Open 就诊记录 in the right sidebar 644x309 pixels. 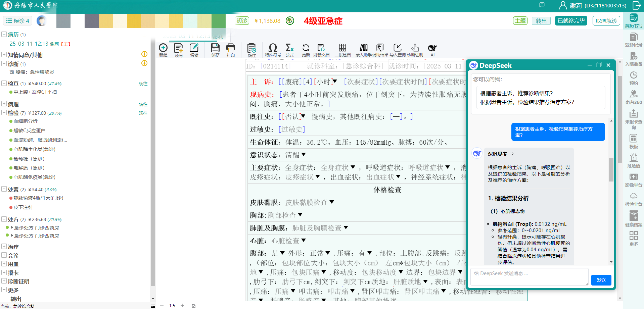coord(634,40)
